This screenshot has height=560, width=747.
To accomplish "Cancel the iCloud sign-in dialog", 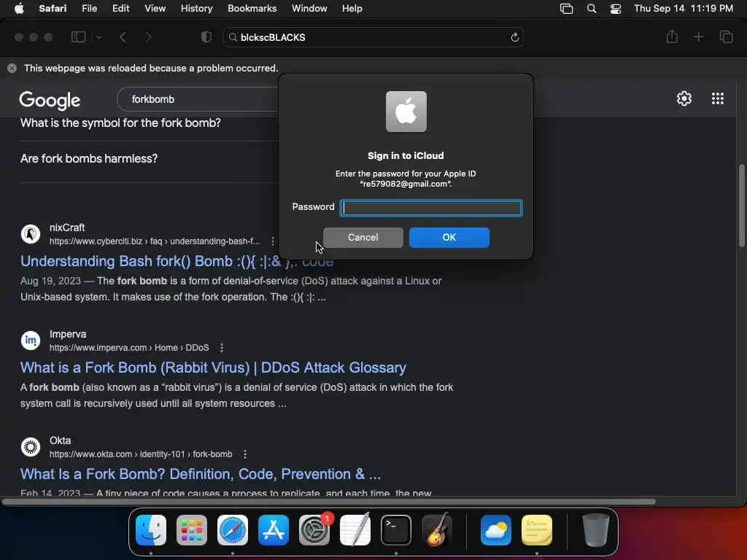I will (363, 238).
